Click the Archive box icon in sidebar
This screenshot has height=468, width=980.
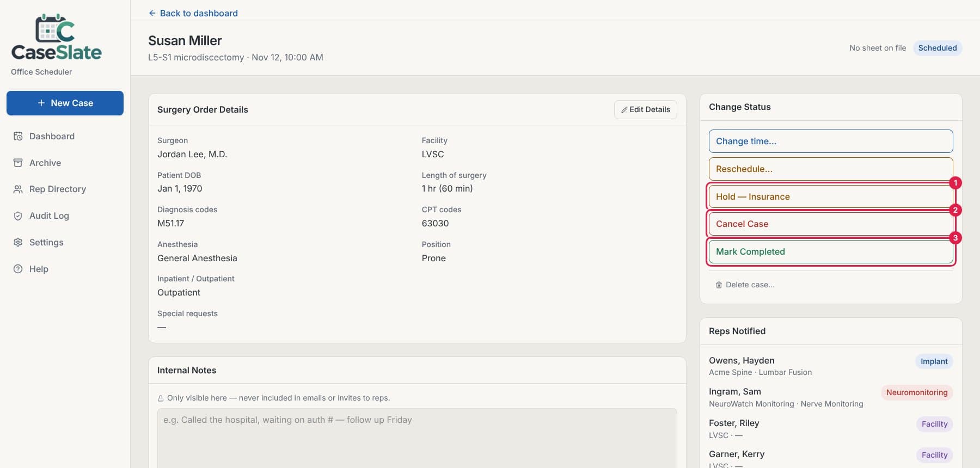[18, 163]
